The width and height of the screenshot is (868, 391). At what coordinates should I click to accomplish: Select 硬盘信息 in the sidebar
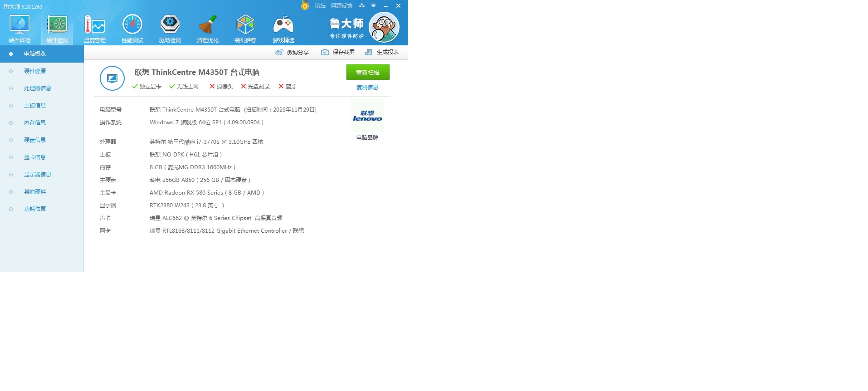pyautogui.click(x=42, y=140)
